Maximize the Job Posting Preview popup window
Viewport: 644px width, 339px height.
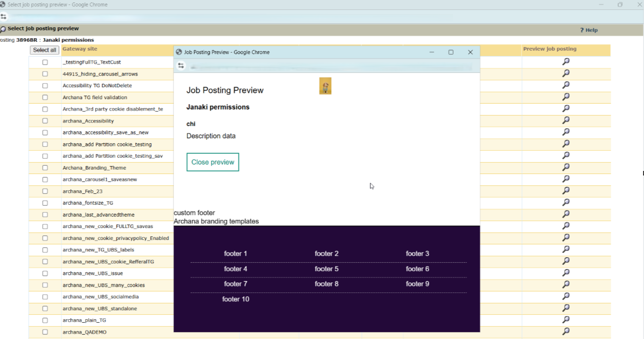click(x=451, y=52)
